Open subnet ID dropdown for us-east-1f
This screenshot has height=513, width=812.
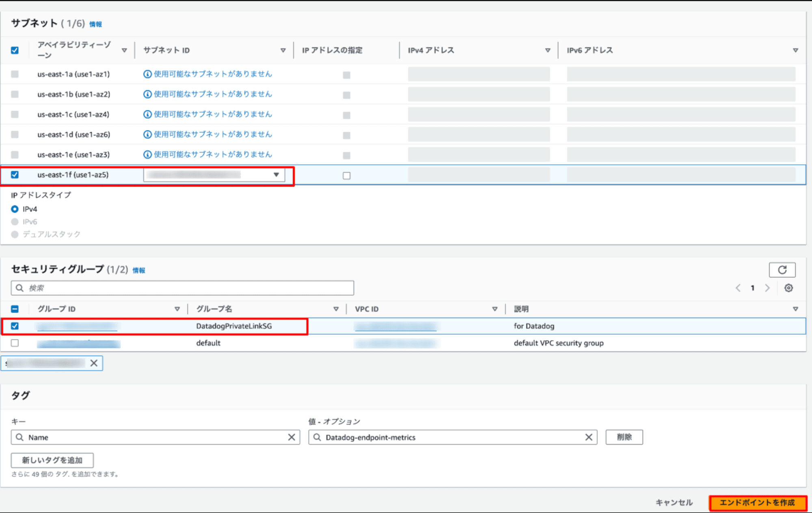pyautogui.click(x=214, y=175)
